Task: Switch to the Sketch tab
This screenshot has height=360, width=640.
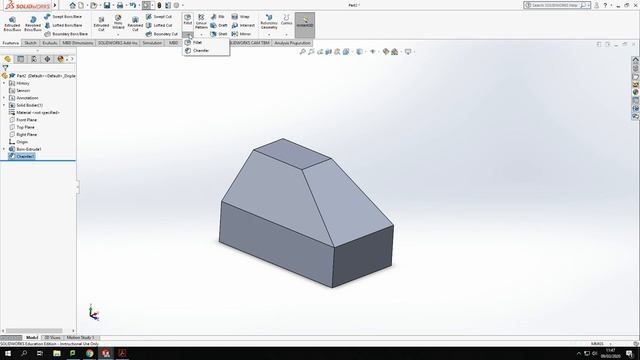Action: (30, 43)
